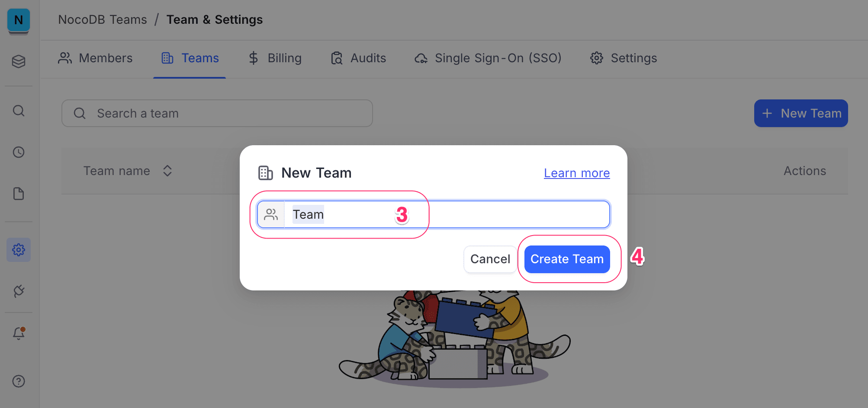
Task: Click the document icon in sidebar
Action: (x=19, y=194)
